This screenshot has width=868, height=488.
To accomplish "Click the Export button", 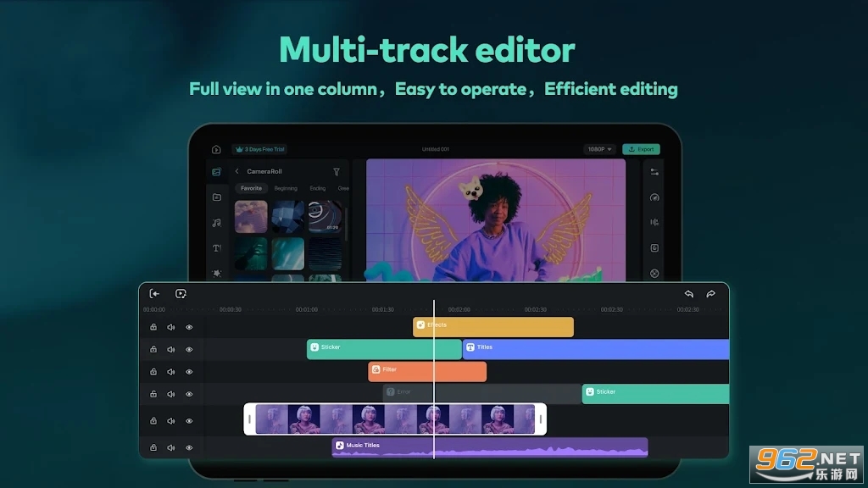I will click(x=641, y=149).
